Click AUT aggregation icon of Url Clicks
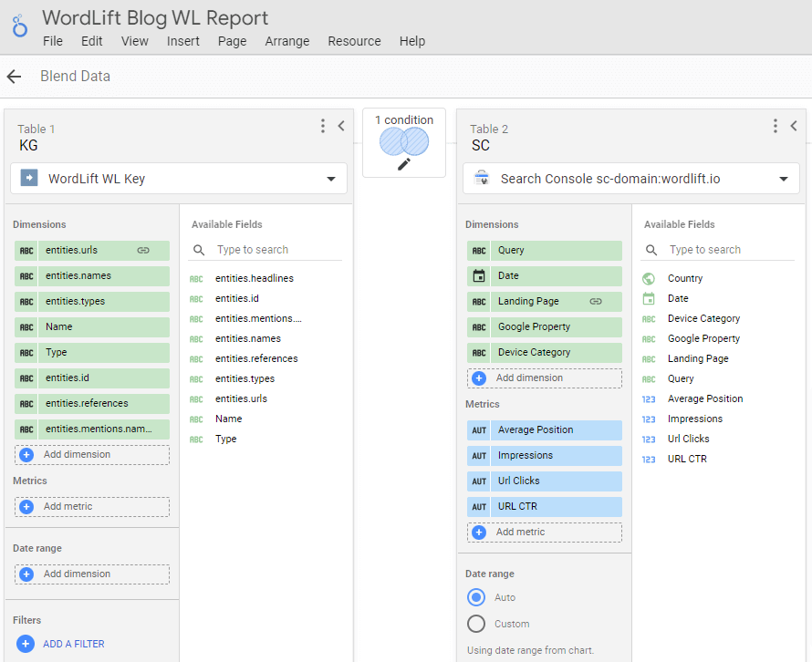Viewport: 812px width, 662px height. [479, 481]
